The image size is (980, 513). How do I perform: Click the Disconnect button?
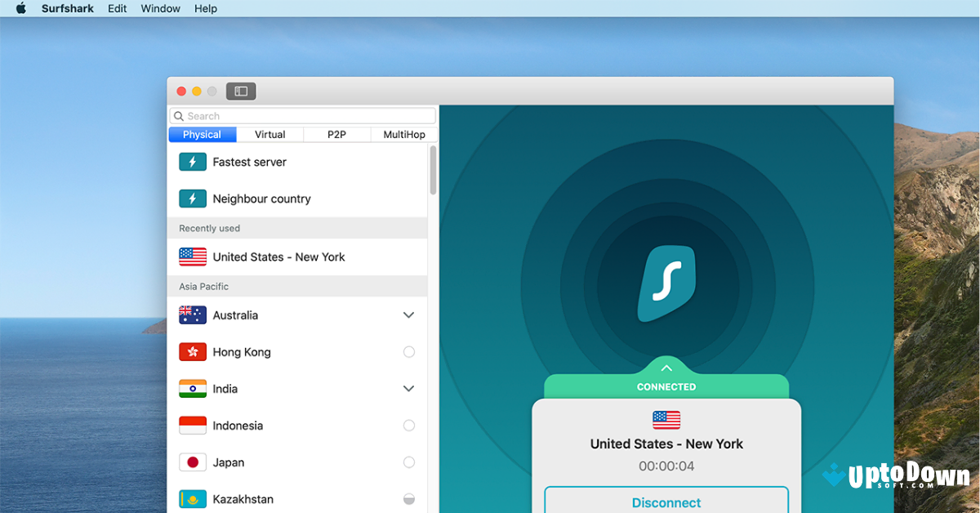pos(666,502)
